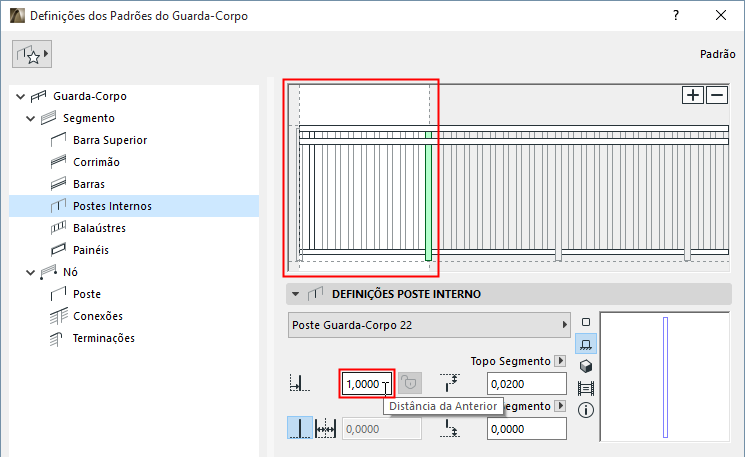Select Segmento in the tree
The width and height of the screenshot is (745, 457).
[x=89, y=118]
